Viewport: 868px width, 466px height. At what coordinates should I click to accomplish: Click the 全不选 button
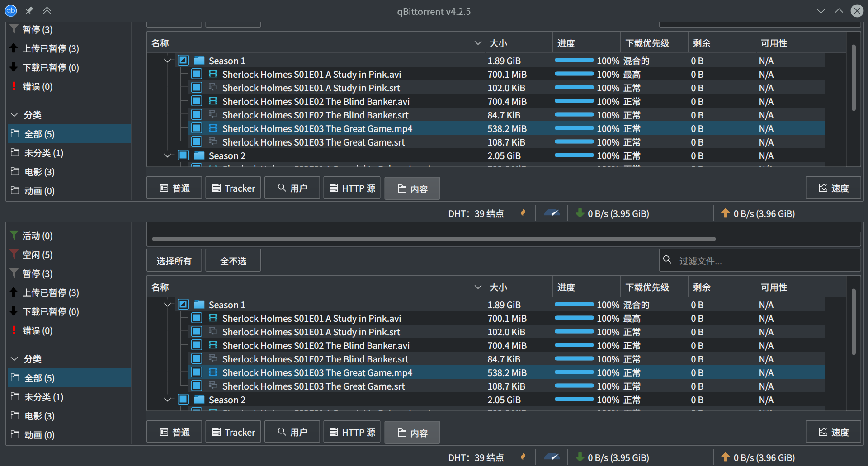coord(233,260)
